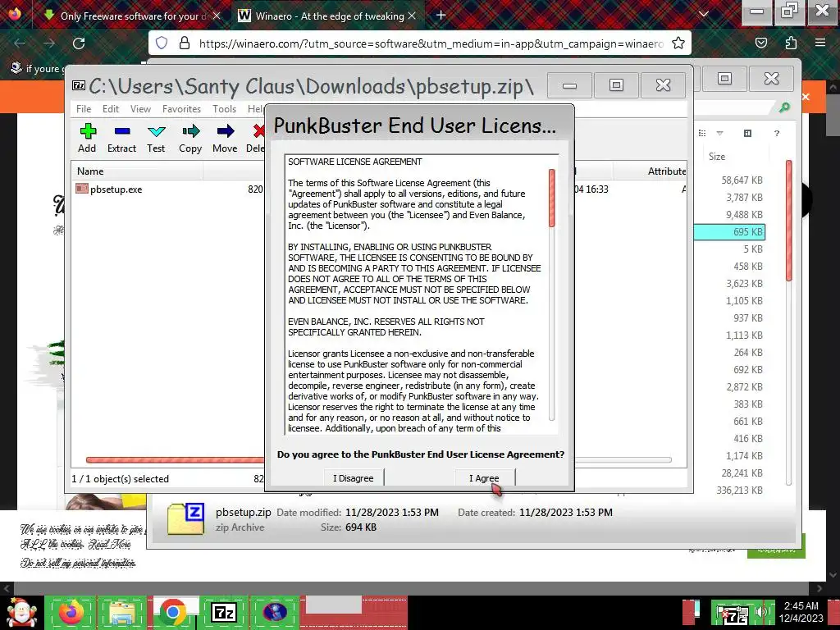Open a new Firefox tab with plus
This screenshot has width=840, height=630.
coord(441,16)
